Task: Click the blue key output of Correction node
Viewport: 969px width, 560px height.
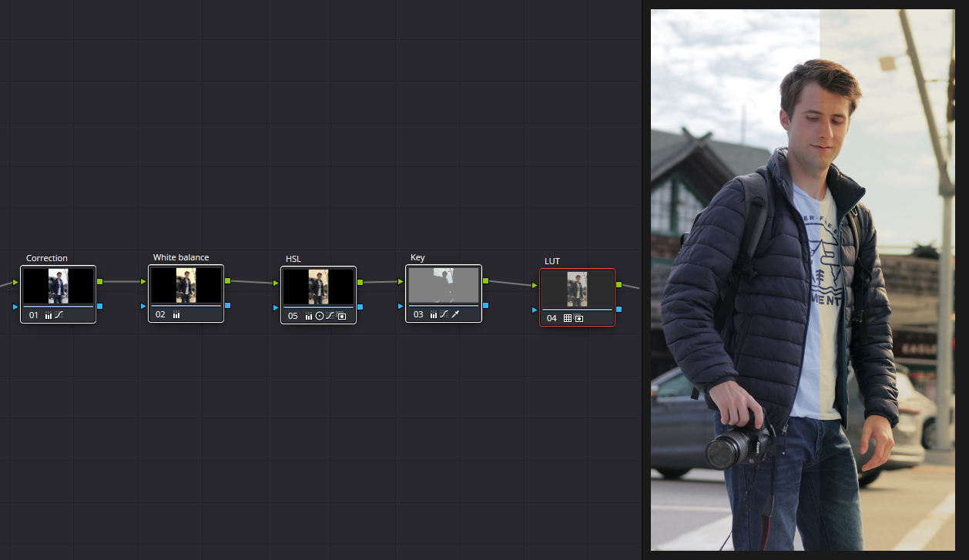Action: tap(99, 307)
